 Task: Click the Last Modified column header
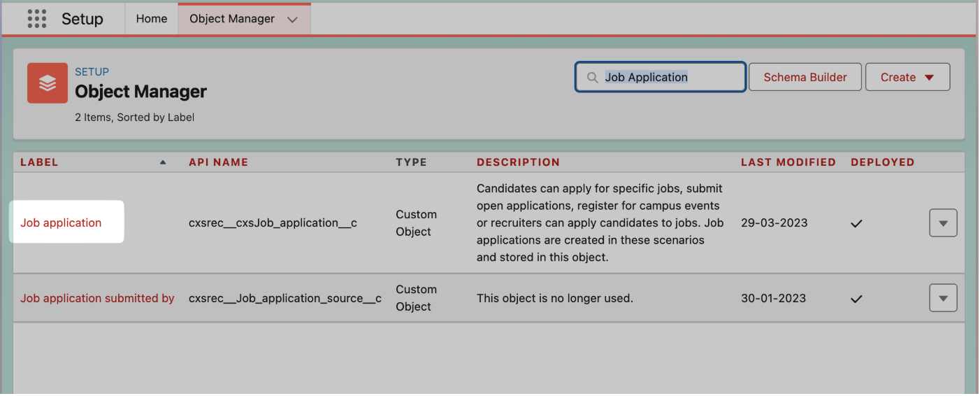click(x=788, y=162)
